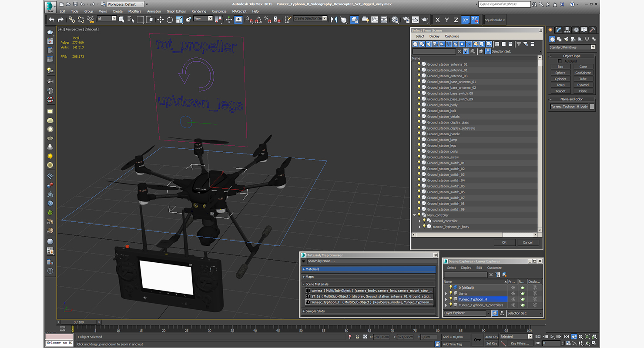Toggle the Percent Snap tool
The width and height of the screenshot is (644, 348).
point(268,20)
